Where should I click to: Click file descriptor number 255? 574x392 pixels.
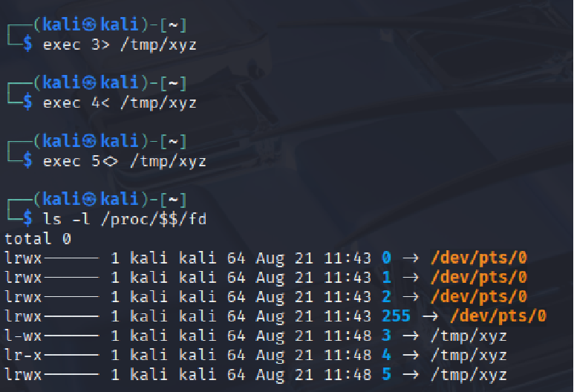pyautogui.click(x=396, y=316)
